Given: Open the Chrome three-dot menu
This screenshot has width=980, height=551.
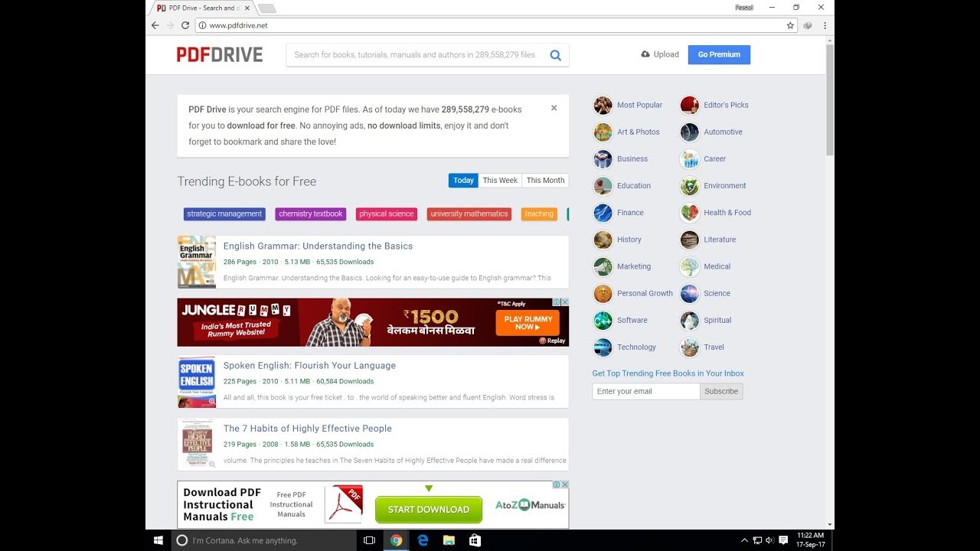Looking at the screenshot, I should coord(825,25).
